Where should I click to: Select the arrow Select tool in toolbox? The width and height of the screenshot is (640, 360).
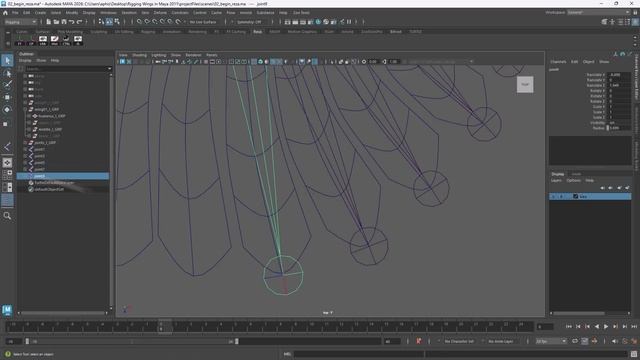[x=7, y=60]
